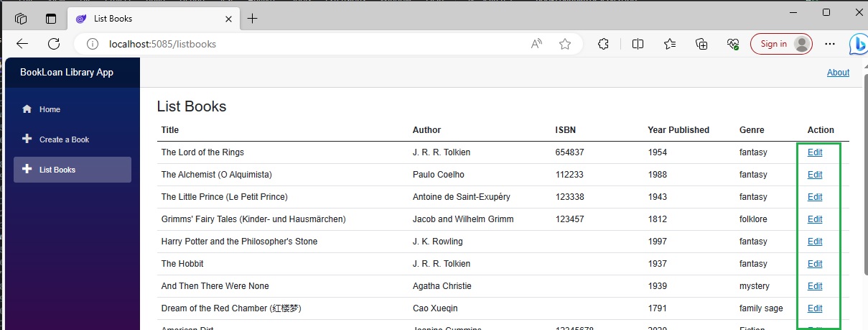Open Create a Book page
Viewport: 868px width, 330px height.
tap(72, 139)
